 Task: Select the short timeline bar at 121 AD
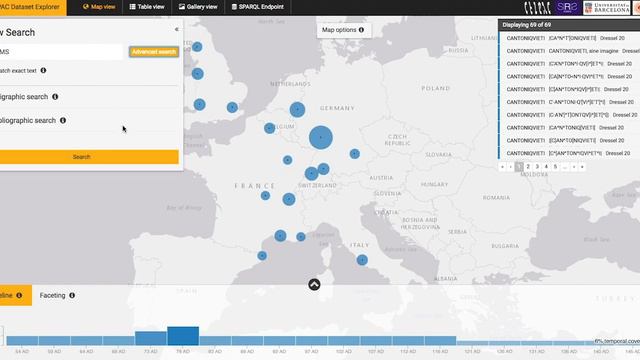coord(472,343)
